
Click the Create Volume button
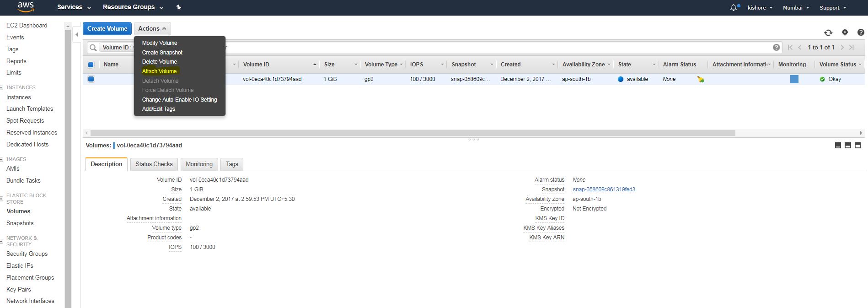click(x=107, y=28)
